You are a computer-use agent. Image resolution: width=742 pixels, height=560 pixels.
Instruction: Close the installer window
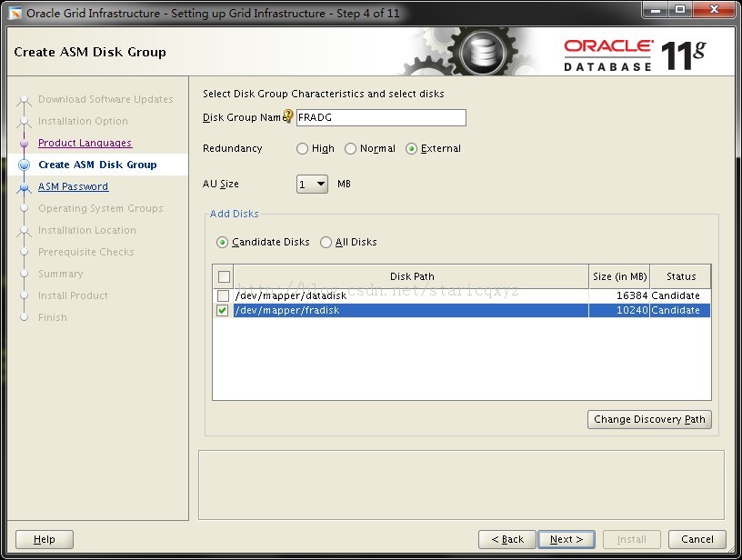pyautogui.click(x=715, y=9)
